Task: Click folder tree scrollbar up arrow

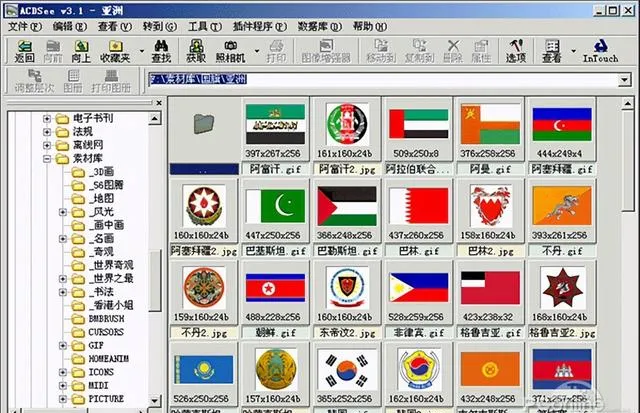Action: 155,119
